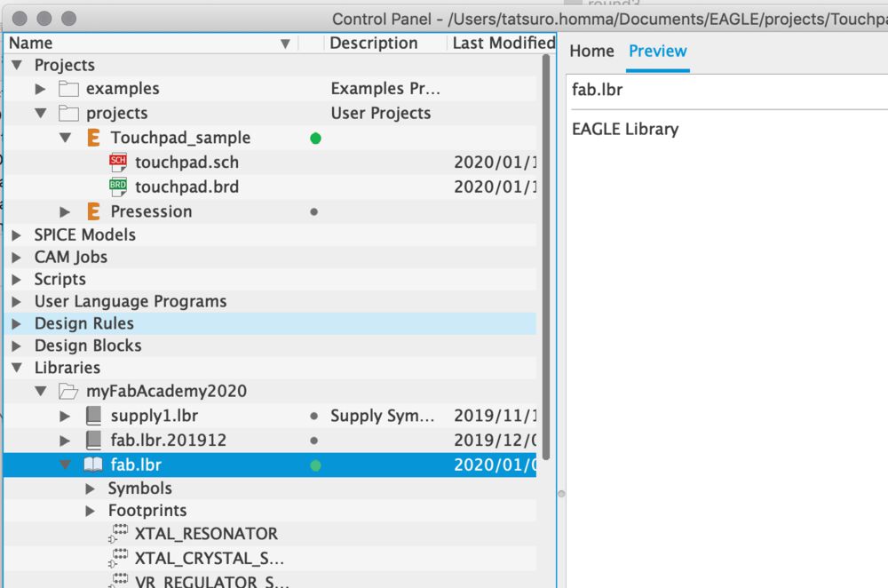
Task: Click the 'EAGLE Library' preview text
Action: [x=624, y=130]
